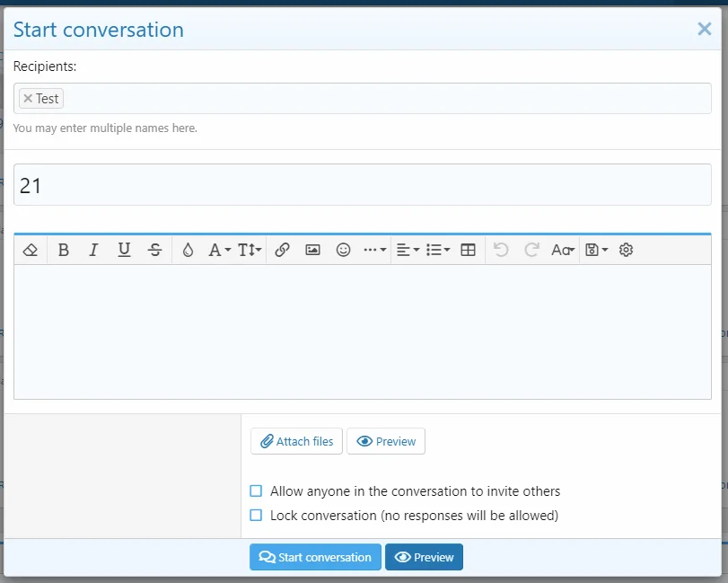This screenshot has width=728, height=583.
Task: Click the eraser remove formatting icon
Action: (30, 251)
